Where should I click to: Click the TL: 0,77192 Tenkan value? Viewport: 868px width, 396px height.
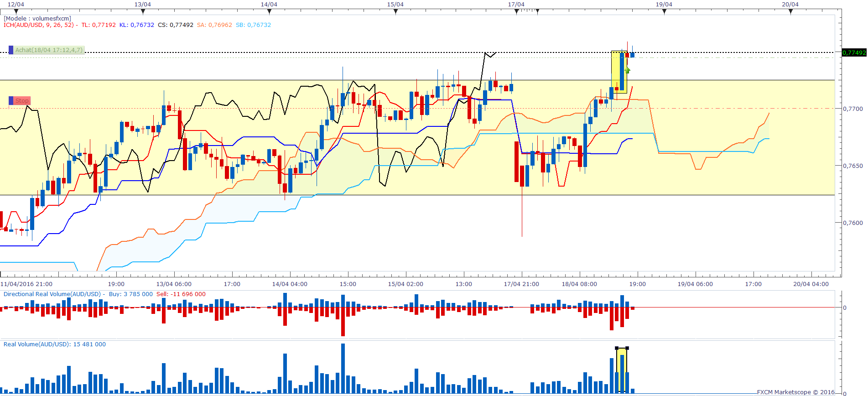99,25
